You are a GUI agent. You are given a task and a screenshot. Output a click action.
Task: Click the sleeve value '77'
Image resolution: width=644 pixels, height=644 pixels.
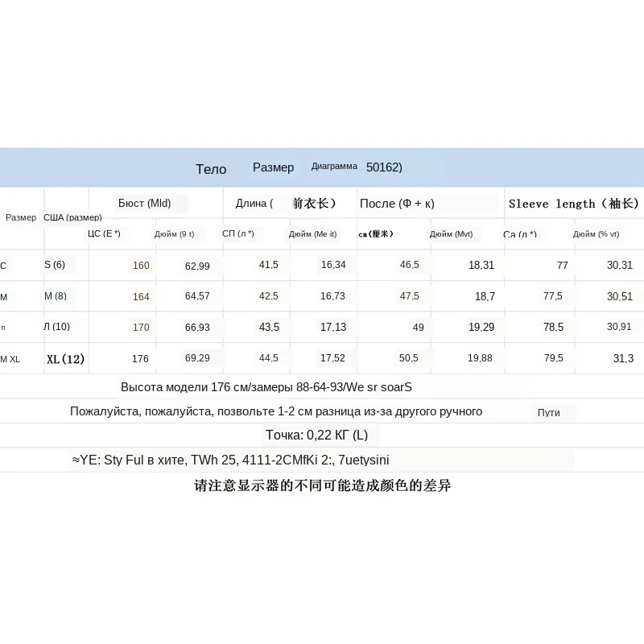pyautogui.click(x=563, y=266)
